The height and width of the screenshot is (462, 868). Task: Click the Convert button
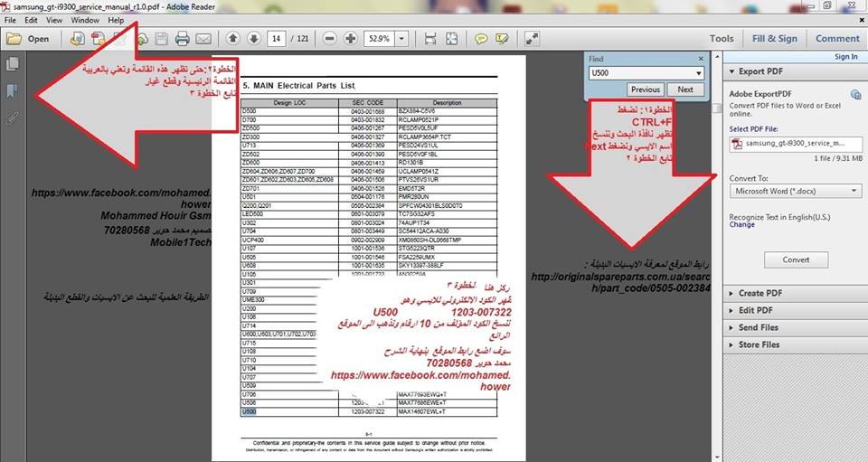pos(796,259)
